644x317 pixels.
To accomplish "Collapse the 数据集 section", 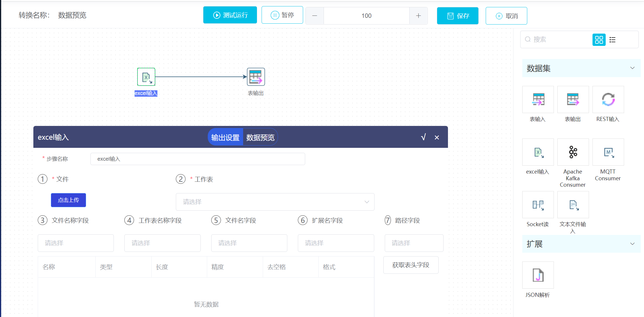I will (632, 68).
